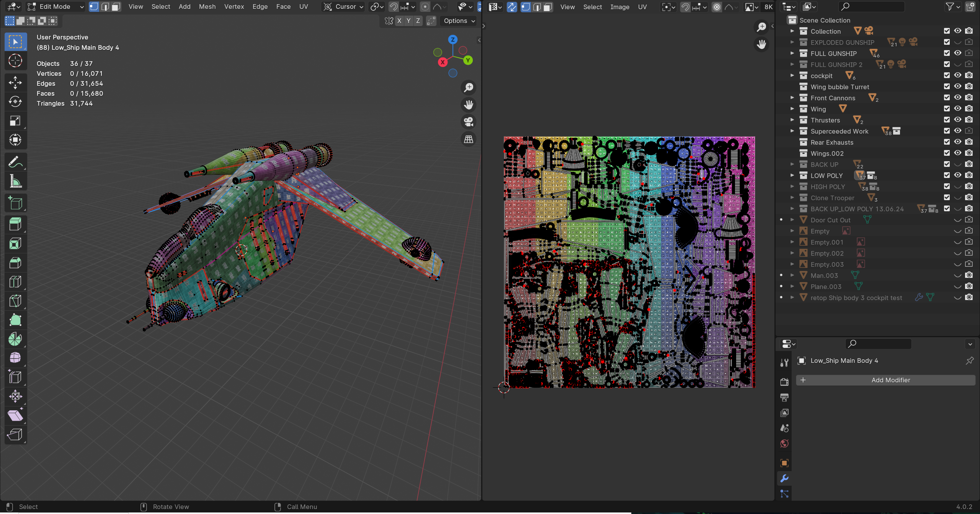Open the Options dropdown
Screen dimensions: 980x514
(459, 21)
